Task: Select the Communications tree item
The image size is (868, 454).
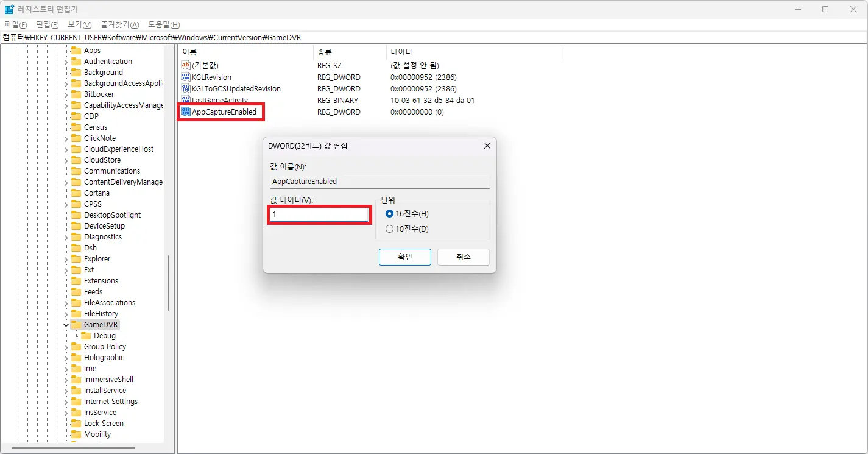Action: tap(112, 171)
